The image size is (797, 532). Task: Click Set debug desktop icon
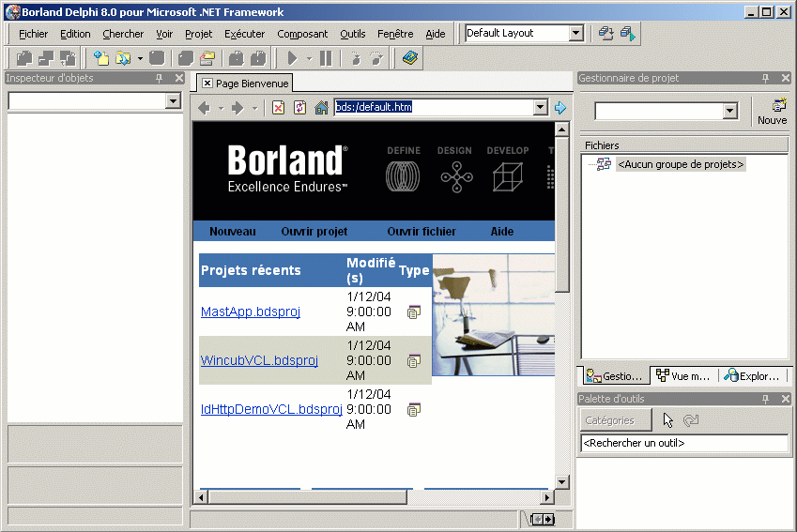628,34
